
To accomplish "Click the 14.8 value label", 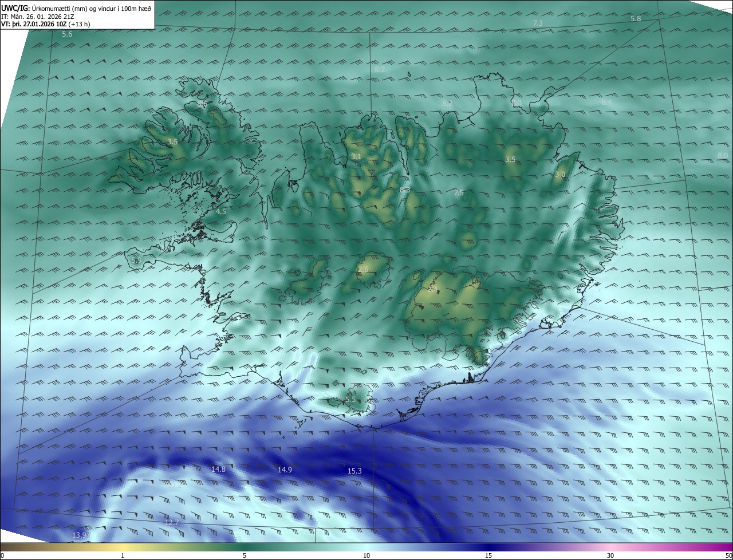I will [x=218, y=469].
